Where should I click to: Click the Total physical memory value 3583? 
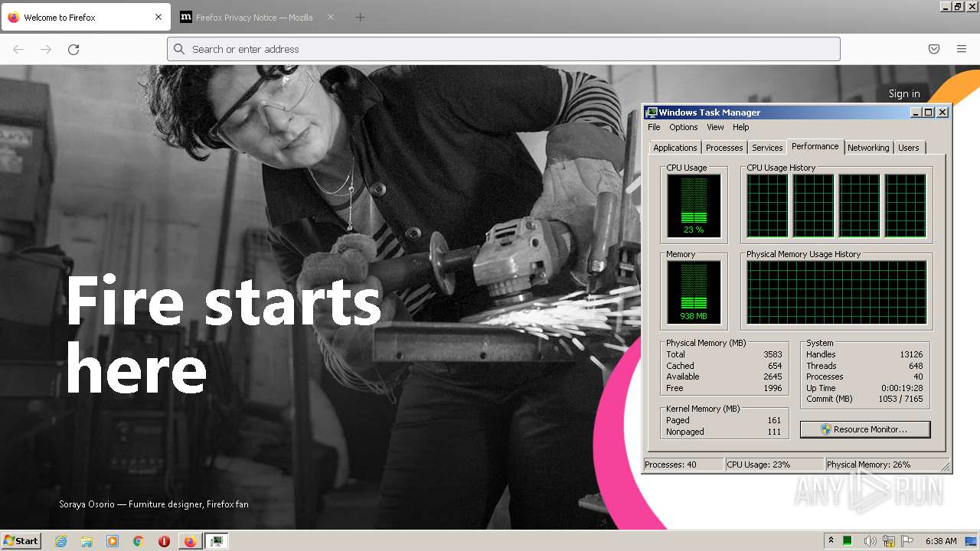pyautogui.click(x=773, y=354)
